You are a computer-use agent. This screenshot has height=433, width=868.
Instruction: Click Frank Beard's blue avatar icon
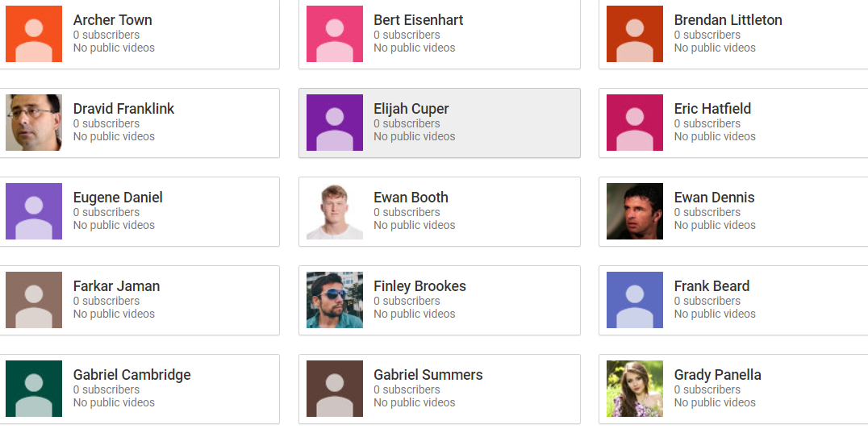(635, 300)
